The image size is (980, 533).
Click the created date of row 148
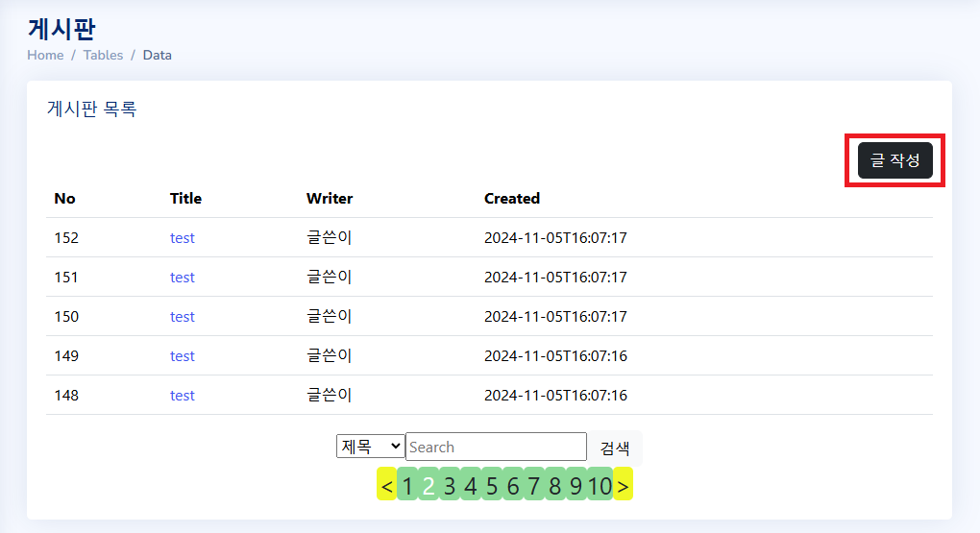[x=555, y=396]
